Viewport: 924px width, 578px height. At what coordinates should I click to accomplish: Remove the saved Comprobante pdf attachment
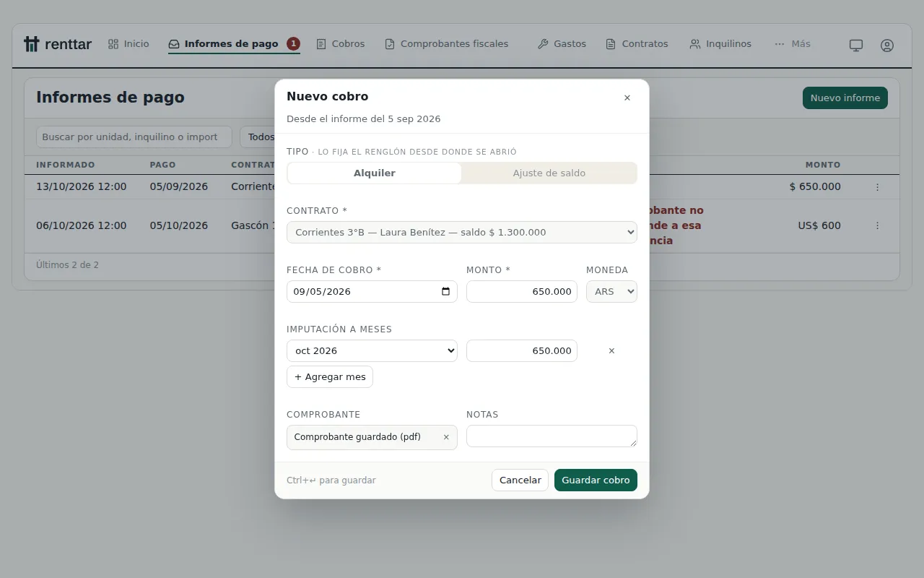click(x=446, y=437)
